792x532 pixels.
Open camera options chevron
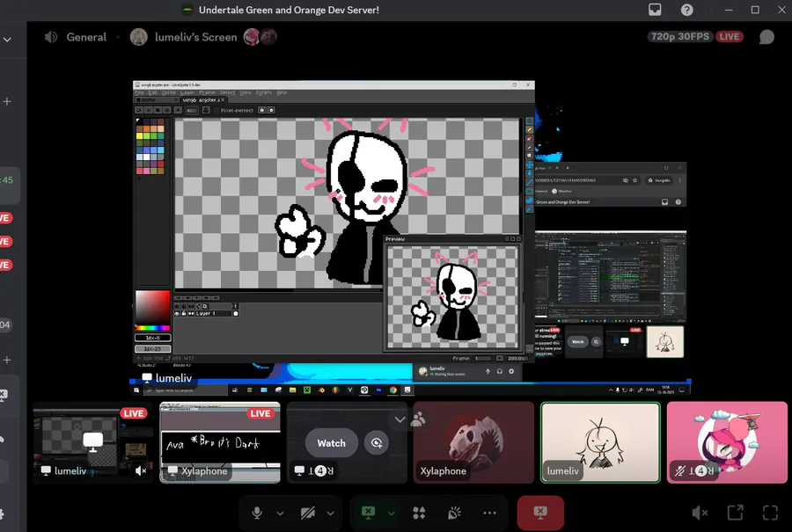pos(330,514)
